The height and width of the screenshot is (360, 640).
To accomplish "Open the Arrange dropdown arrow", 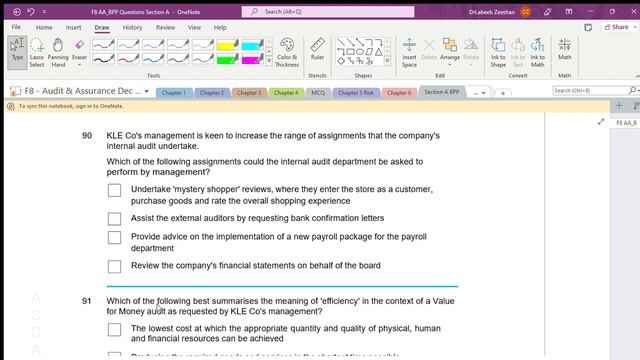I will (450, 65).
